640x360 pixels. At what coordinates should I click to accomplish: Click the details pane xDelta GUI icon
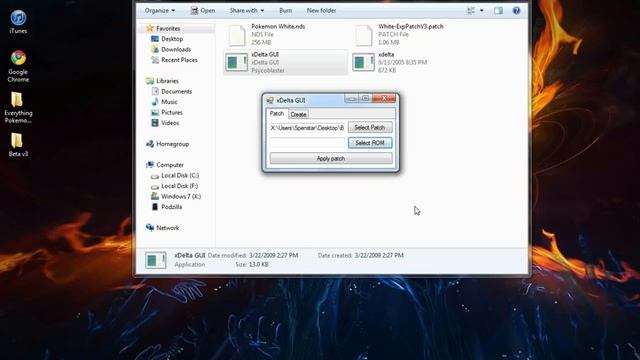(156, 260)
